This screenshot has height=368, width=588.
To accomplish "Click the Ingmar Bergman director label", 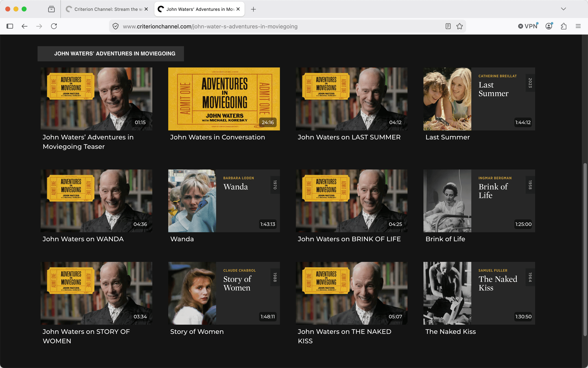I will click(x=495, y=178).
